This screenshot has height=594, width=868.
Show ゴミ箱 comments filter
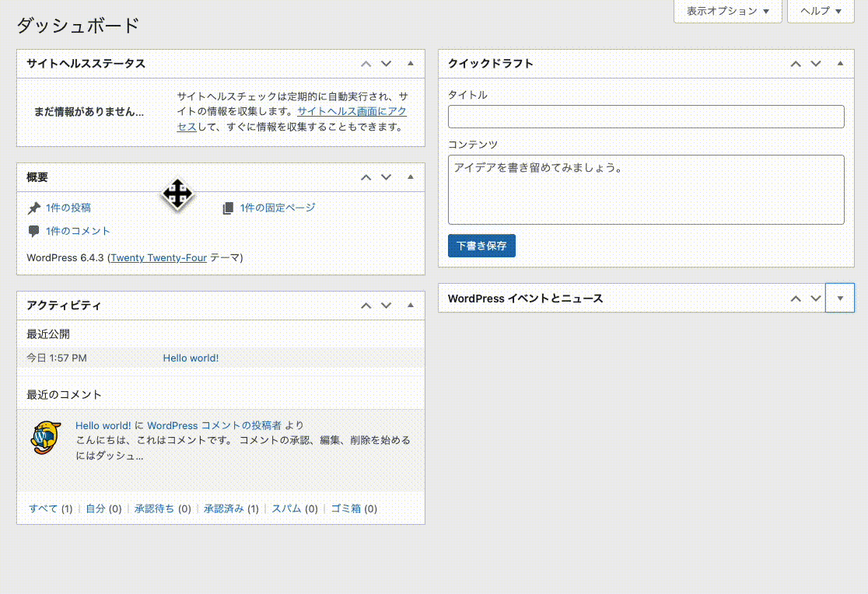[346, 508]
